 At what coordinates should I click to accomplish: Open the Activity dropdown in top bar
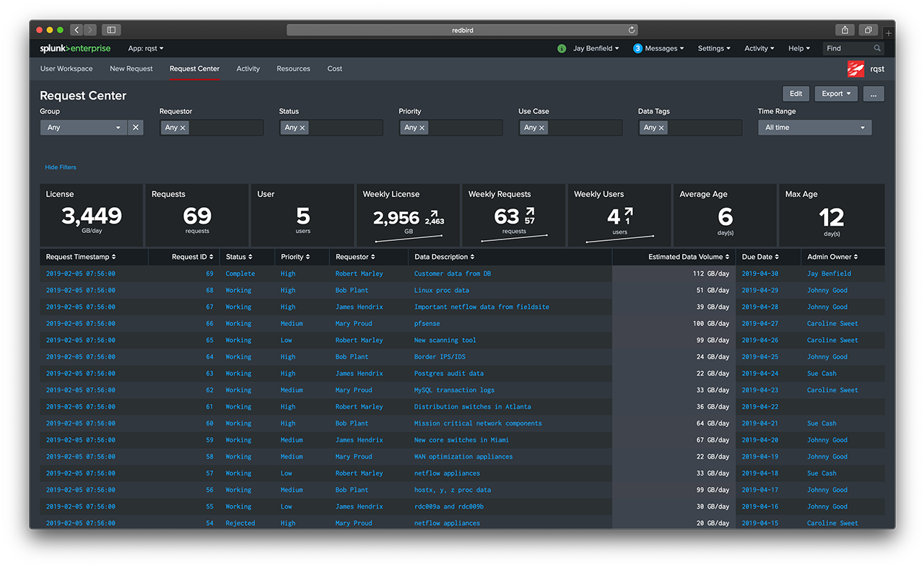759,48
